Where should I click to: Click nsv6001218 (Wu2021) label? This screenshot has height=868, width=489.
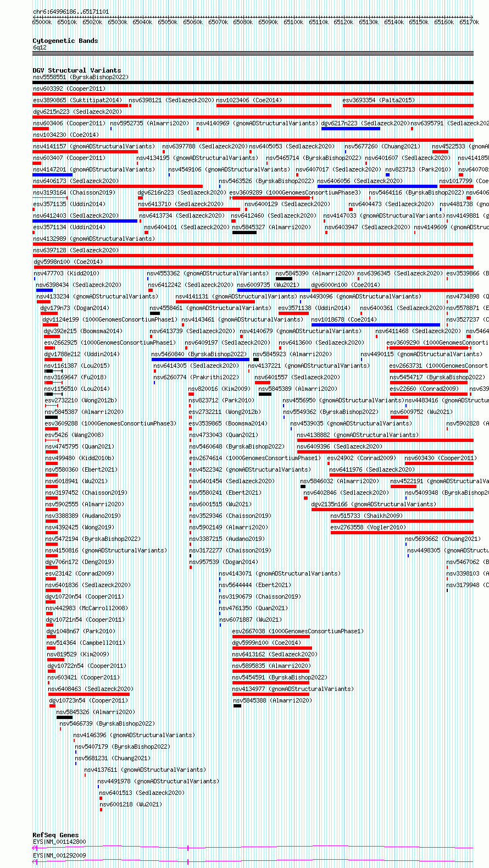tap(131, 804)
